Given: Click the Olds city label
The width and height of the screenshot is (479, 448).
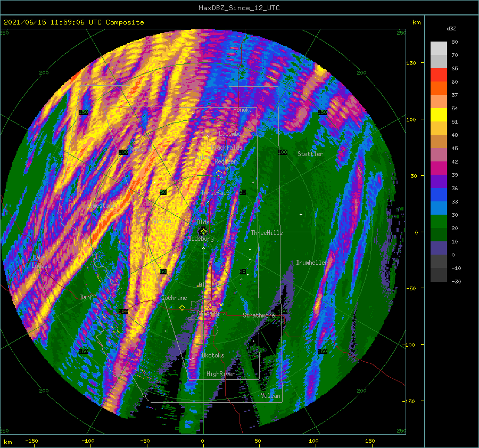Looking at the screenshot, I should 203,222.
